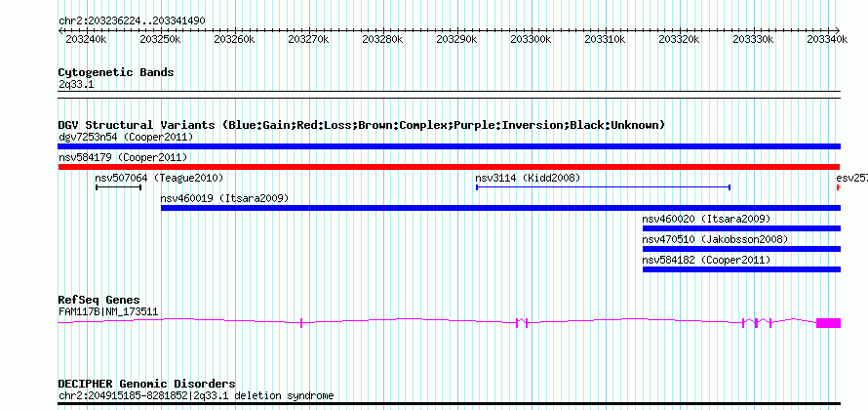Click the Cytogenetic Bands track title

[x=116, y=72]
